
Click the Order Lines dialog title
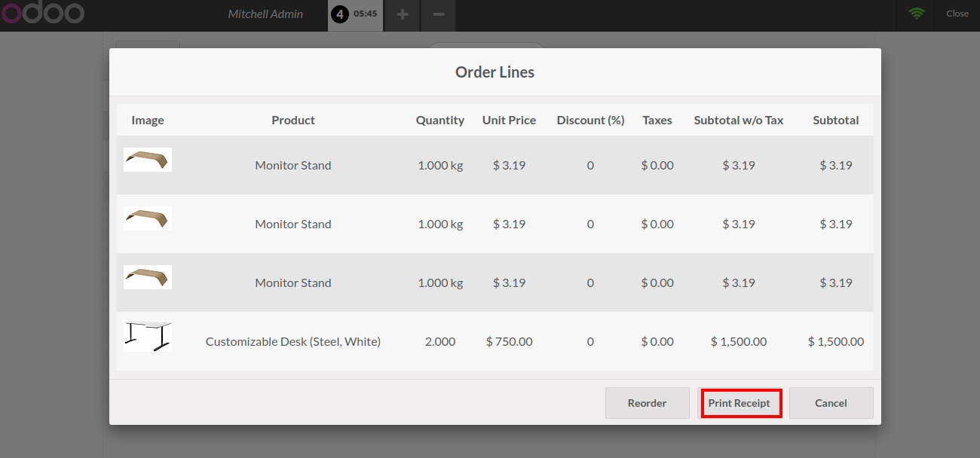coord(495,73)
